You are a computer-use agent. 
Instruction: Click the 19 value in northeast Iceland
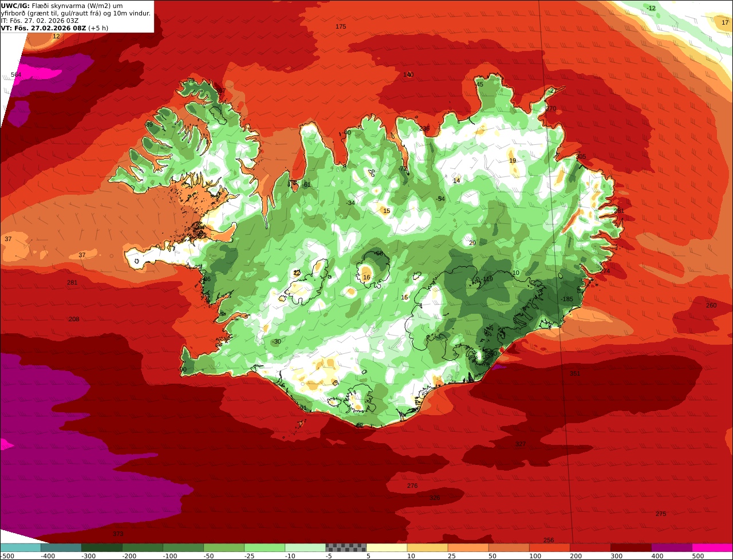pyautogui.click(x=513, y=161)
